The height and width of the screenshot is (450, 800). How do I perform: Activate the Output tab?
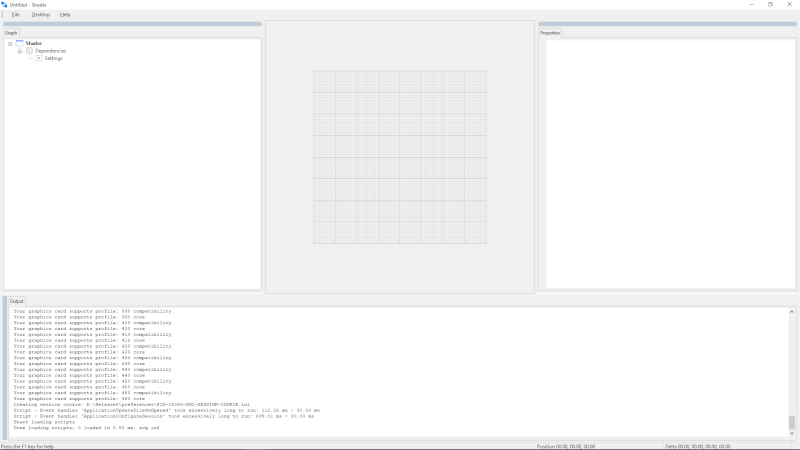click(17, 301)
